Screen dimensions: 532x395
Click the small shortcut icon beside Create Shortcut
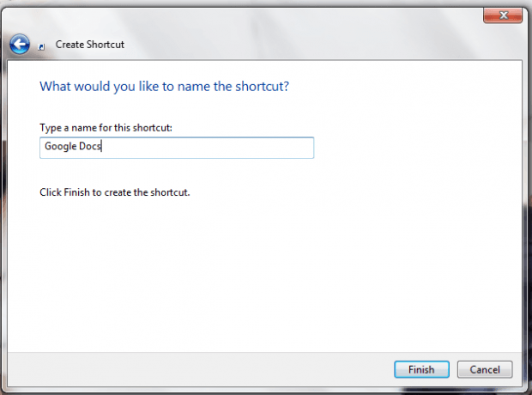point(41,47)
